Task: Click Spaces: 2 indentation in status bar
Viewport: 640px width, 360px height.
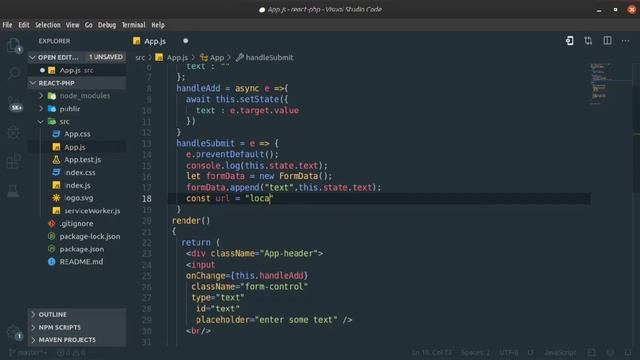Action: pos(475,353)
